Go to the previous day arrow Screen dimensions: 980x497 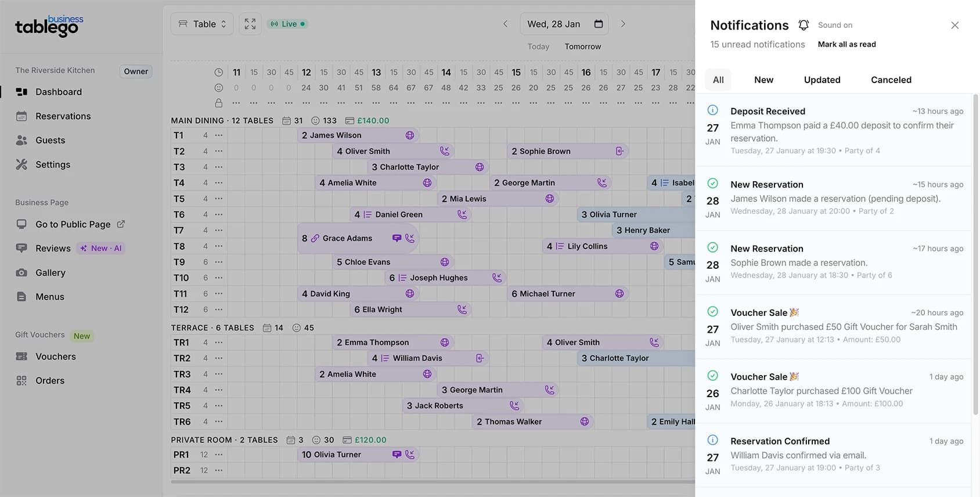[x=505, y=24]
